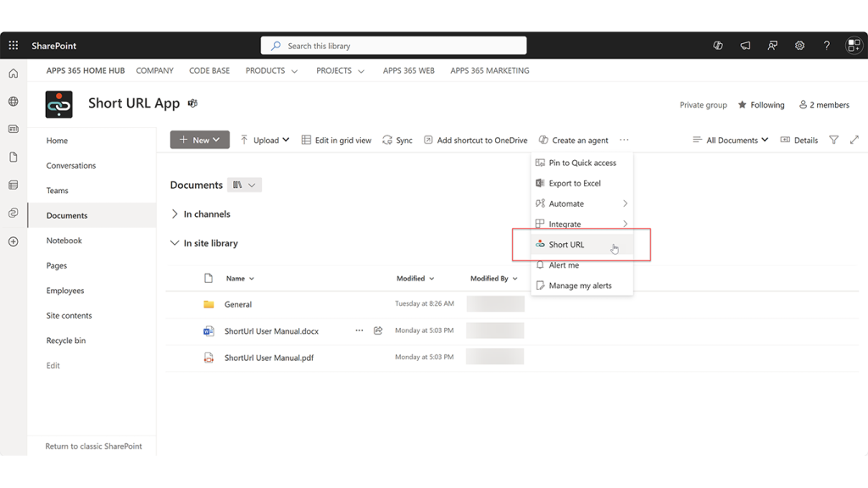The height and width of the screenshot is (488, 868).
Task: Open the app launcher waffle icon
Action: 14,46
